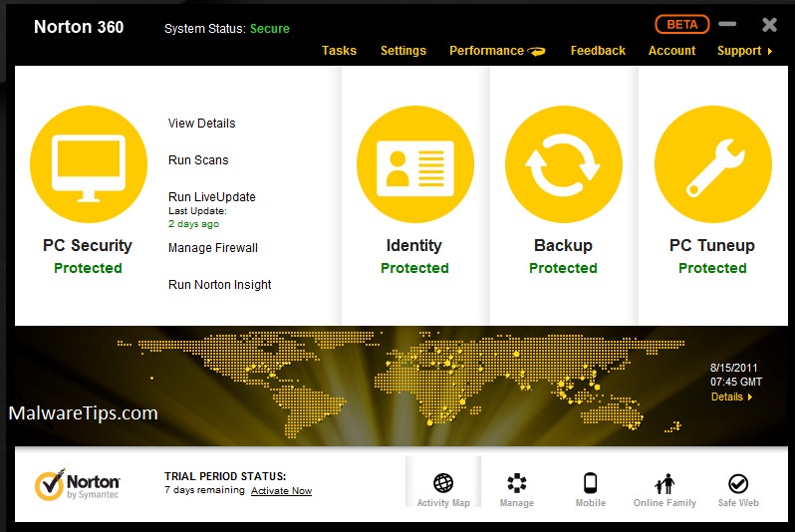Open the Mobile phone icon
795x532 pixels.
click(590, 484)
